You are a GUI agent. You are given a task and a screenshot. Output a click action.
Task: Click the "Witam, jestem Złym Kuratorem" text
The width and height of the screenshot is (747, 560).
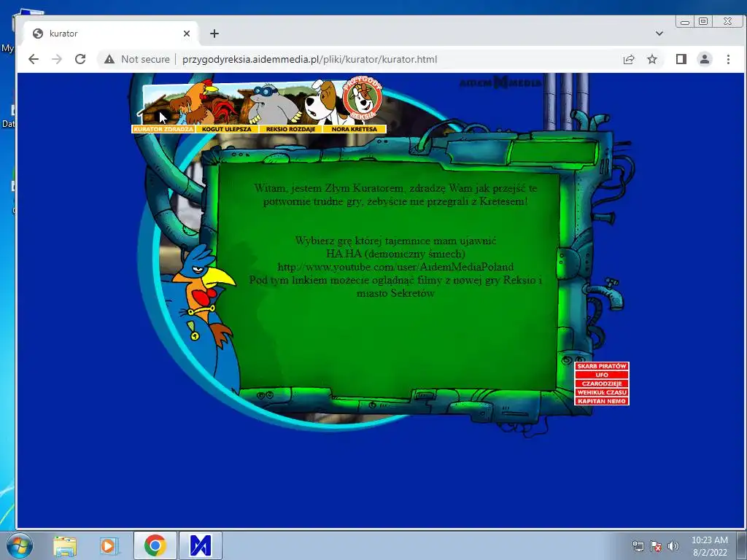click(329, 188)
